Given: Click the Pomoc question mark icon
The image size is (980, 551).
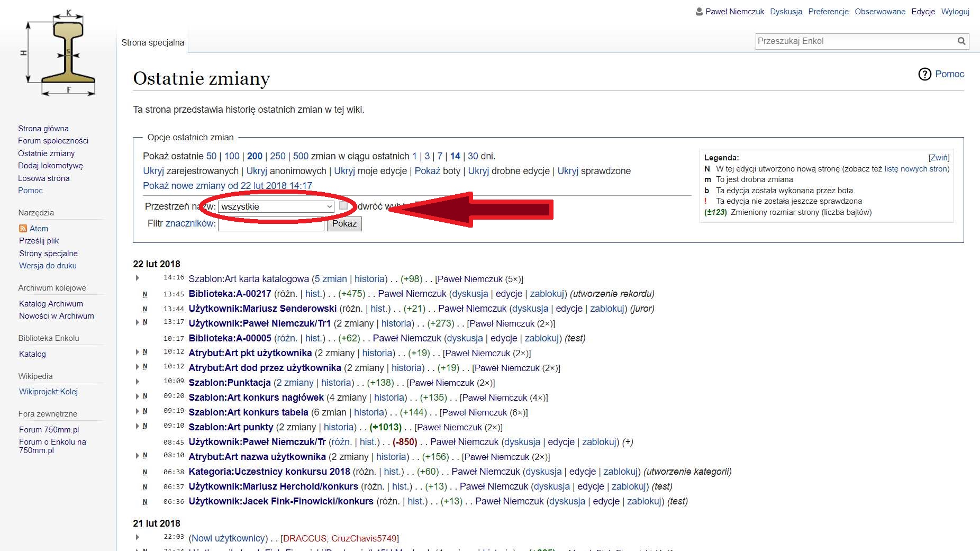Looking at the screenshot, I should (x=924, y=74).
